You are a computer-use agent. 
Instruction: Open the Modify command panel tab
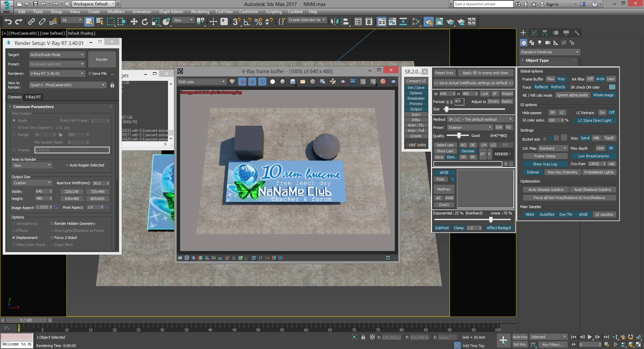[x=534, y=33]
